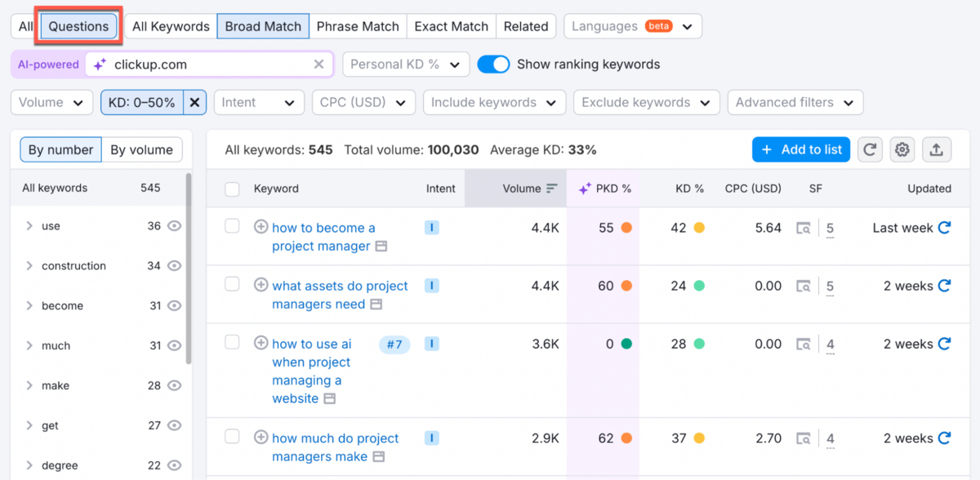Select the By number grouping option
The width and height of the screenshot is (980, 480).
[61, 149]
